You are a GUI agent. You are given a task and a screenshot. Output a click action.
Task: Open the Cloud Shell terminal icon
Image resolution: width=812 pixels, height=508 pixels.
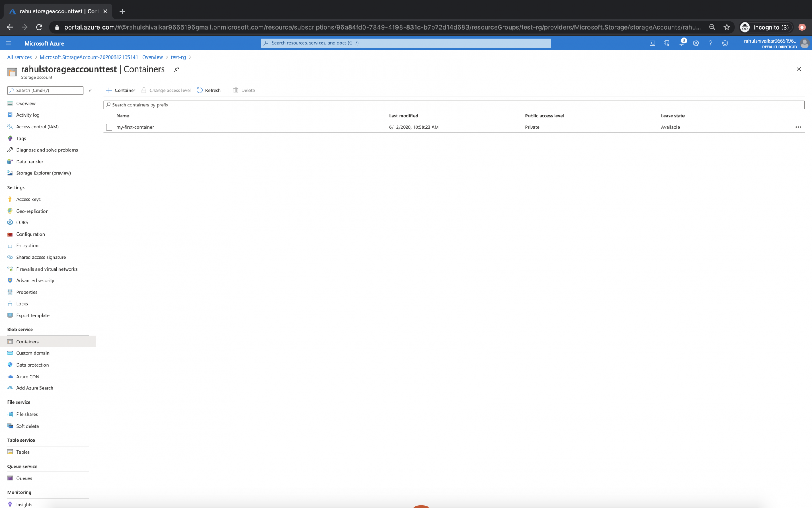click(652, 43)
